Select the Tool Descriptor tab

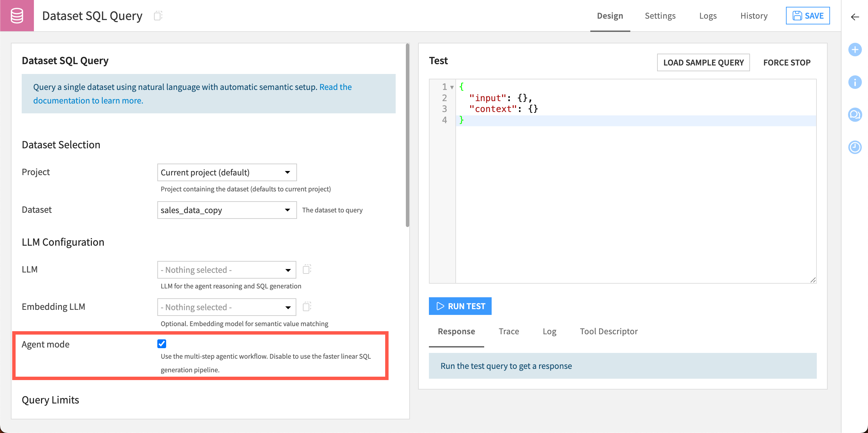click(609, 332)
